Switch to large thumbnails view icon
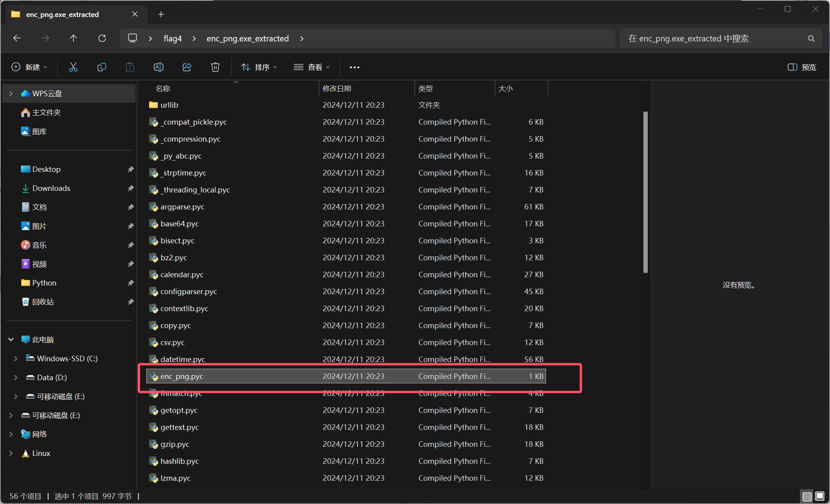The image size is (830, 504). point(820,496)
